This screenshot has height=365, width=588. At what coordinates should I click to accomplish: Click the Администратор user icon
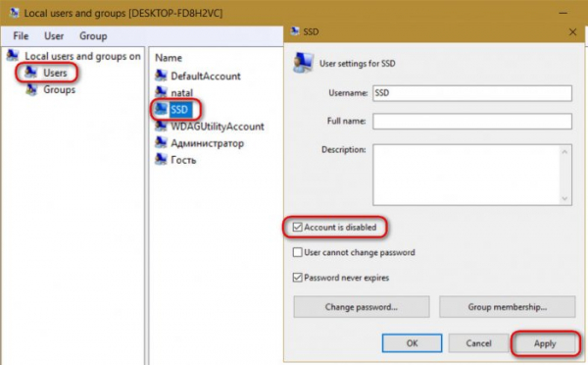pyautogui.click(x=161, y=142)
